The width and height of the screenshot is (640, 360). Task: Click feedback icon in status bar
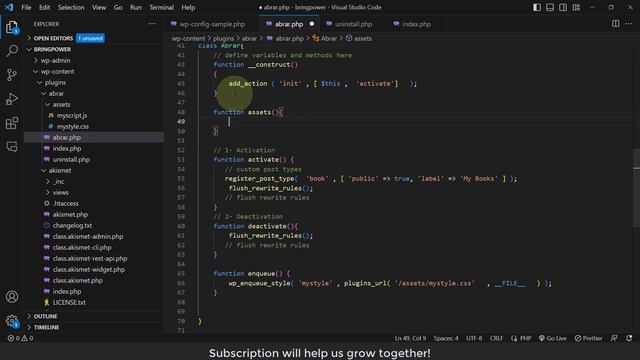[614, 338]
